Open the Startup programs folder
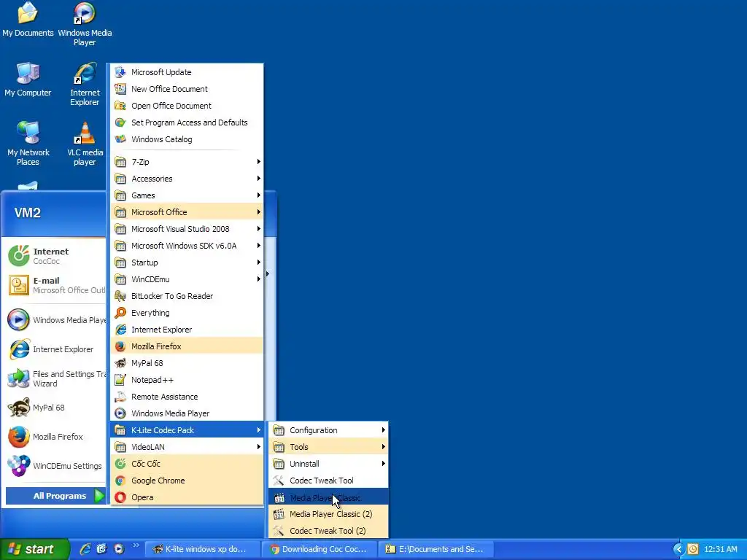Screen dimensions: 747x560 pos(187,262)
